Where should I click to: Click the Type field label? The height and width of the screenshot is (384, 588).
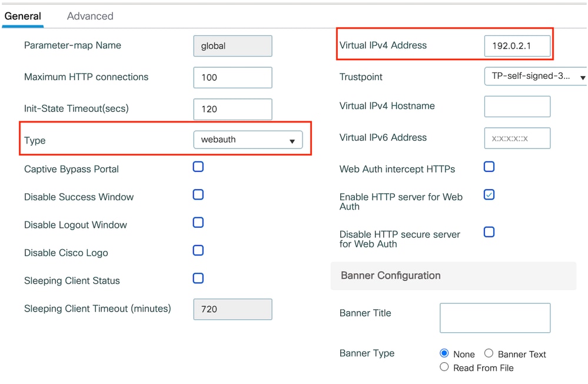pos(35,140)
